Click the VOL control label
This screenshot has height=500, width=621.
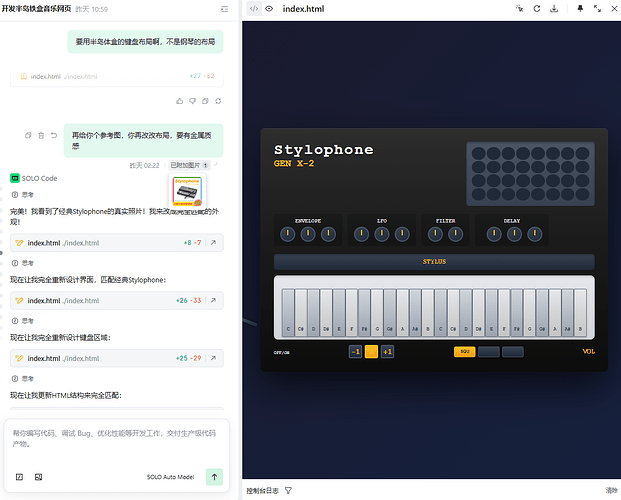(x=589, y=351)
